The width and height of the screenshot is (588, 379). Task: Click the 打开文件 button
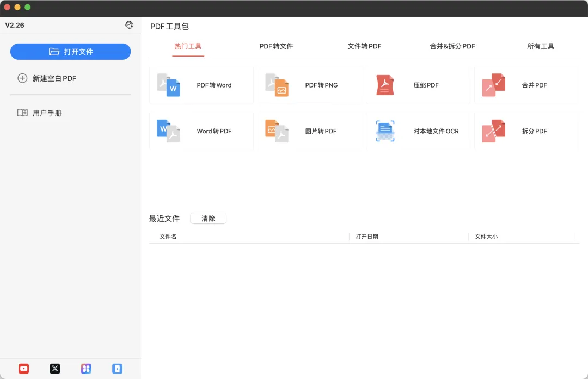pyautogui.click(x=70, y=52)
